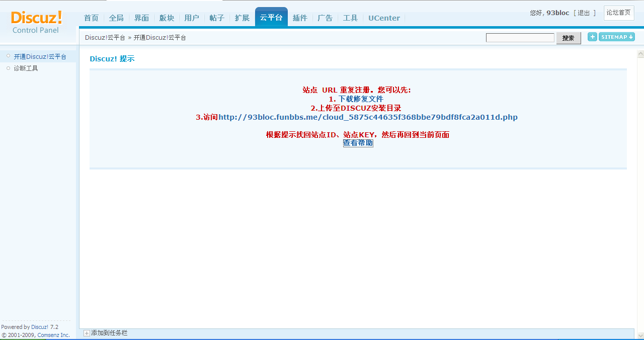The height and width of the screenshot is (340, 644).
Task: Open the 帖子 tab
Action: pos(217,18)
